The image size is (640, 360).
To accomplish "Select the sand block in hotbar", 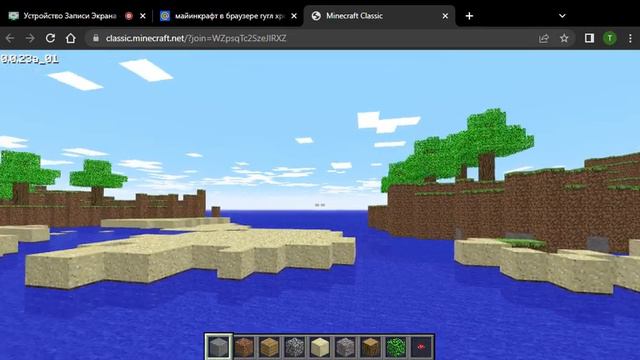I will [x=320, y=347].
